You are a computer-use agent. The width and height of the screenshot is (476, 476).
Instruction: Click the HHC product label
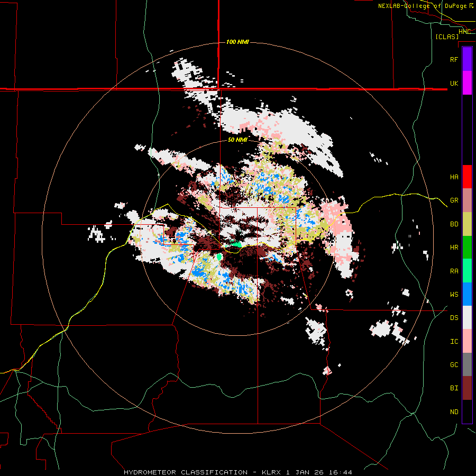464,32
